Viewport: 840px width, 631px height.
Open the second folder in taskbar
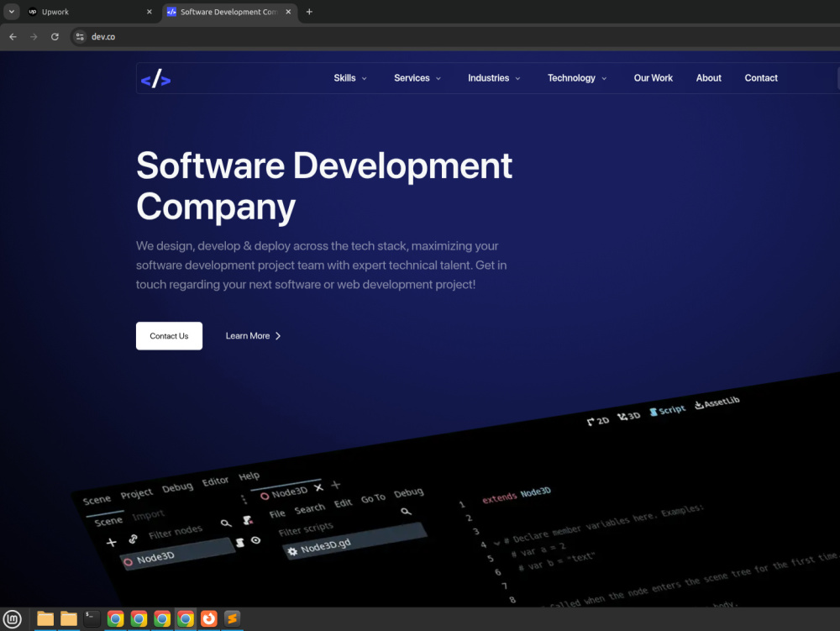click(x=69, y=619)
